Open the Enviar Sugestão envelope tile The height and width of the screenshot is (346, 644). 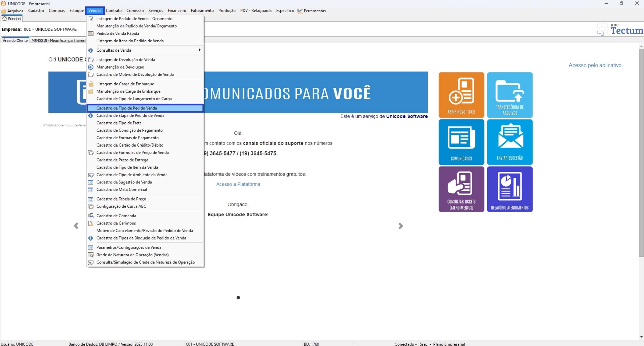tap(510, 142)
